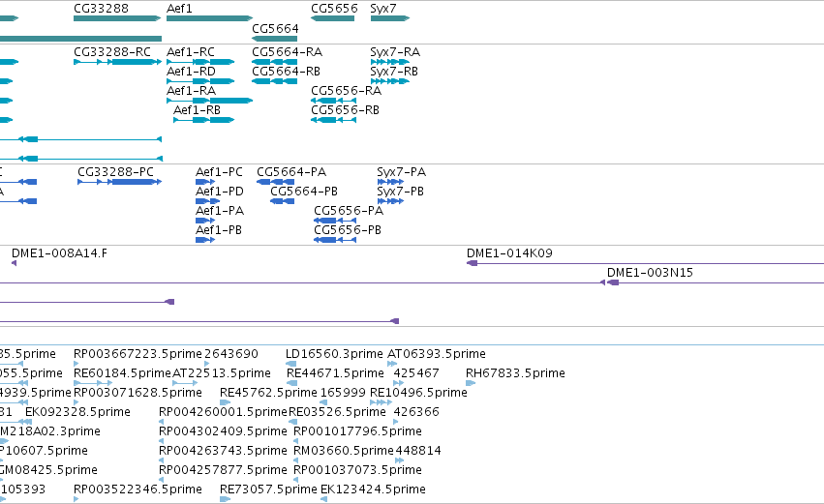Select EST RH67833.5prime
The height and width of the screenshot is (504, 824).
pos(471,383)
